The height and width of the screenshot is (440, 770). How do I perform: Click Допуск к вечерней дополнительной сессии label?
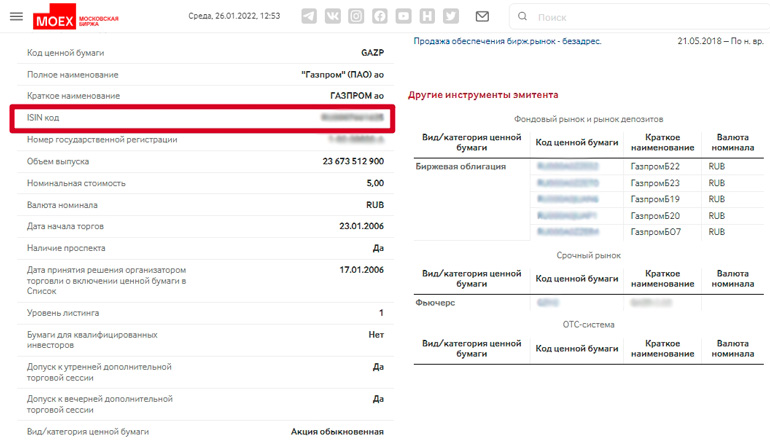100,404
